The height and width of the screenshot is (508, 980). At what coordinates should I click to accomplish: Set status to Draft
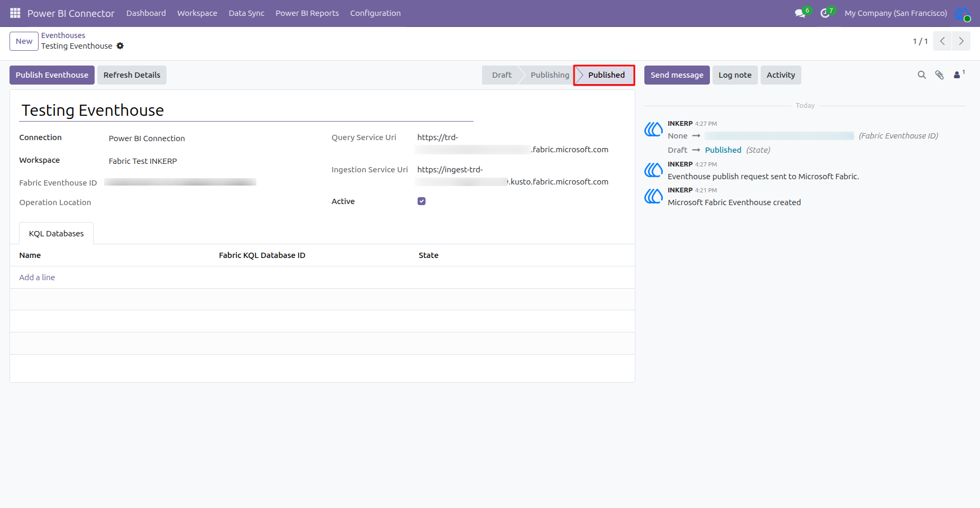pyautogui.click(x=501, y=75)
